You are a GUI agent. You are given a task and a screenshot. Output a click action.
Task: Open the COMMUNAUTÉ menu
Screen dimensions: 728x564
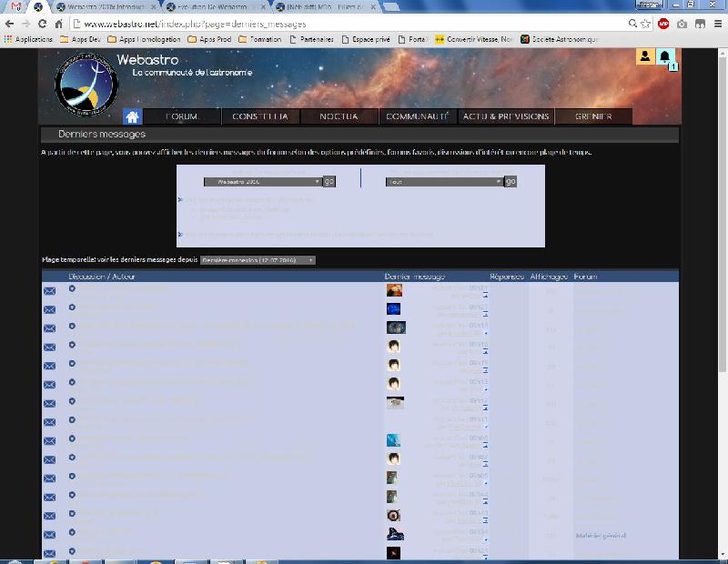[417, 116]
